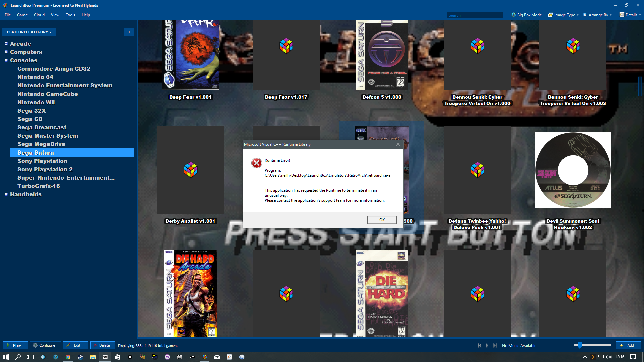This screenshot has width=644, height=362.
Task: Click the image size slider handle
Action: pyautogui.click(x=580, y=345)
